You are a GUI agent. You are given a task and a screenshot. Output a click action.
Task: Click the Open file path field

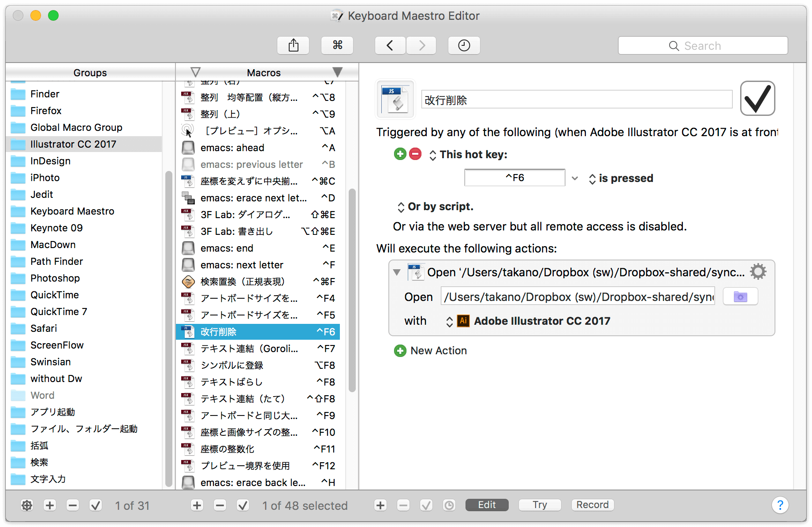(577, 297)
